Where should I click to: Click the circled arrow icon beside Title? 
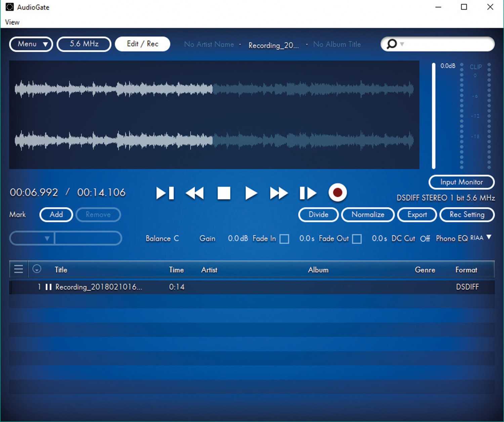[x=37, y=269]
